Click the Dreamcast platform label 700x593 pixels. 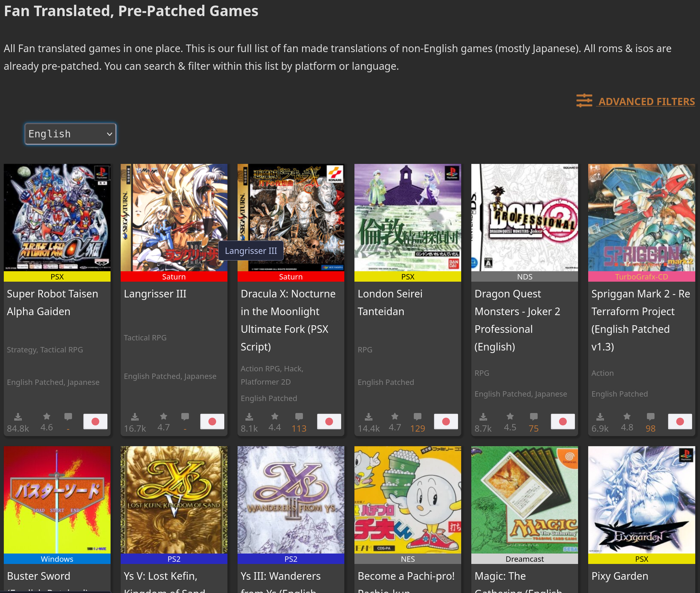coord(525,559)
